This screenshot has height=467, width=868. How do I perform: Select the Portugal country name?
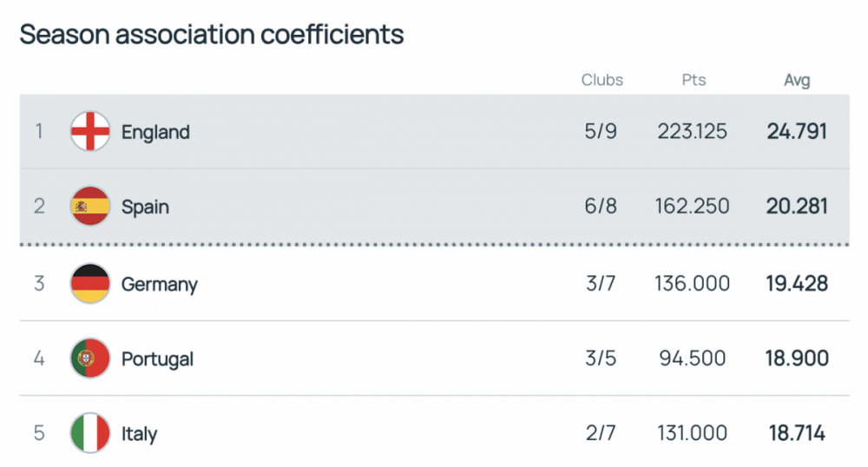click(157, 358)
